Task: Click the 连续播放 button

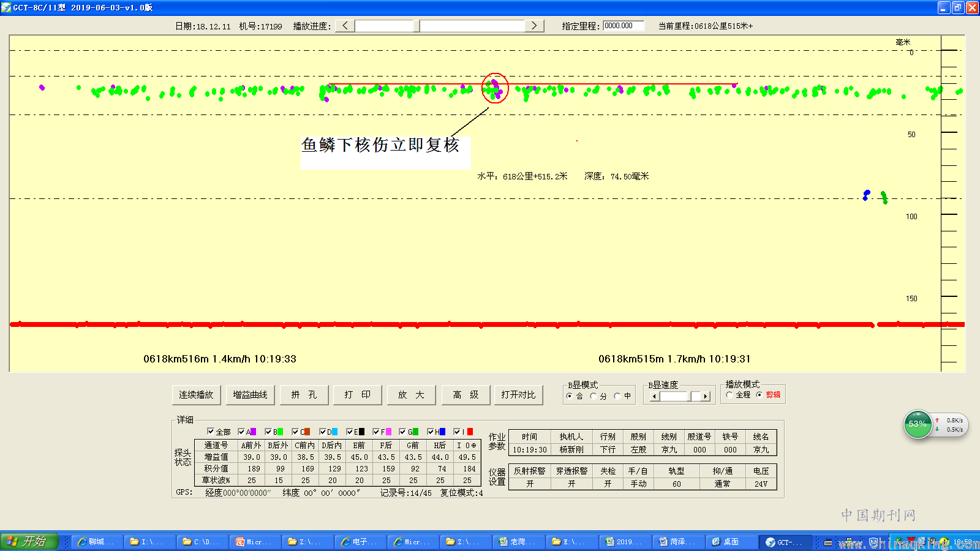Action: coord(196,395)
